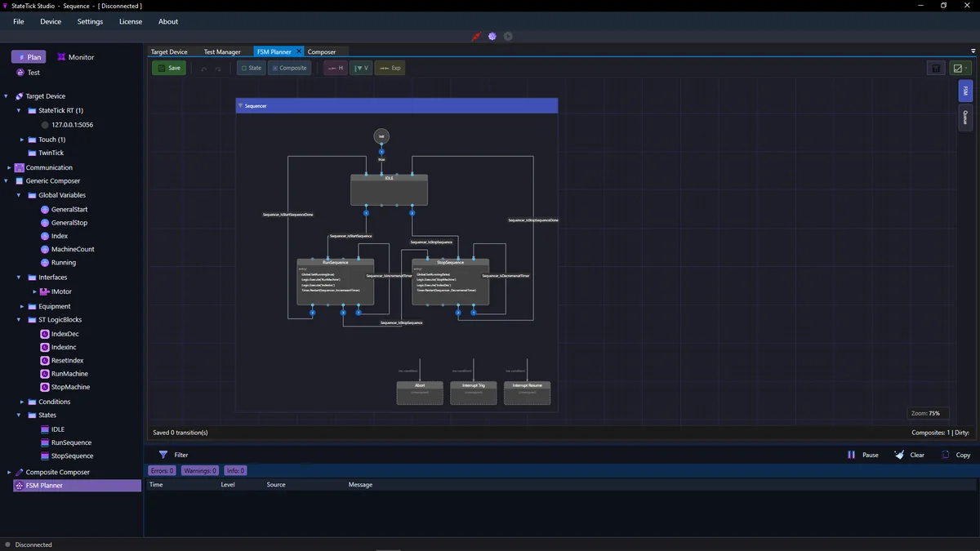Image resolution: width=980 pixels, height=551 pixels.
Task: Select the Running variable icon
Action: pyautogui.click(x=45, y=263)
